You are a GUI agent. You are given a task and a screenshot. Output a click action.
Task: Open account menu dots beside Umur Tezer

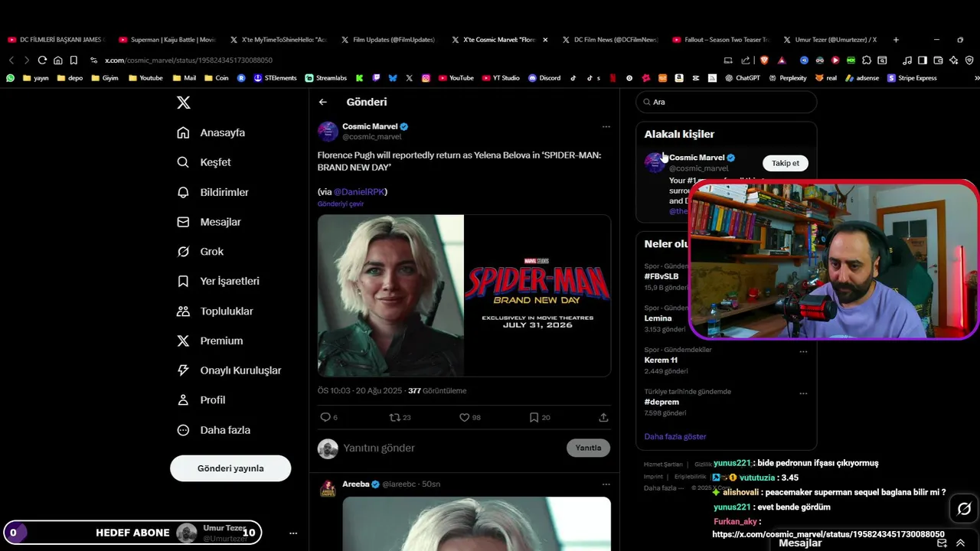pos(292,533)
